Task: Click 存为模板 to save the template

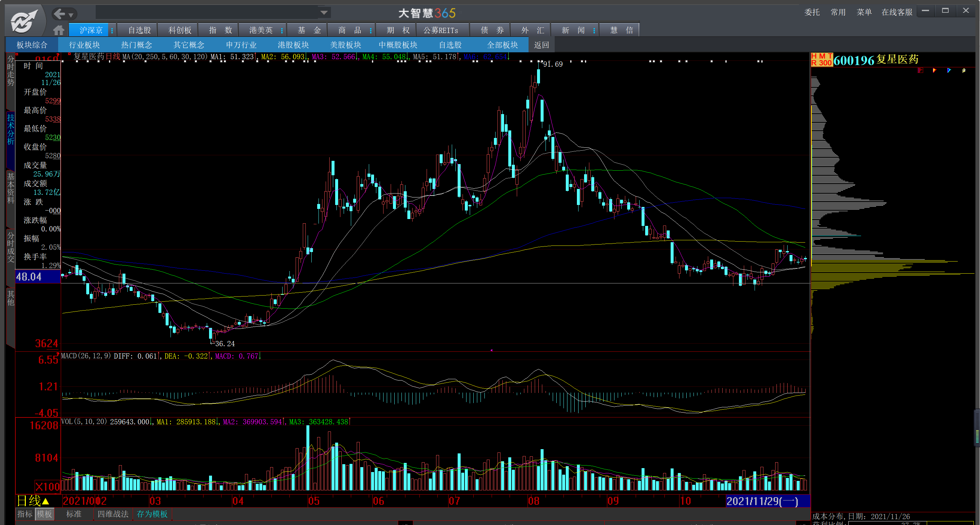Action: pos(152,514)
